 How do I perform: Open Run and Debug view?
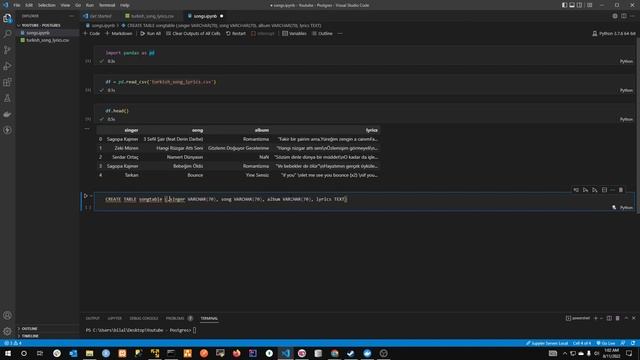pyautogui.click(x=7, y=66)
